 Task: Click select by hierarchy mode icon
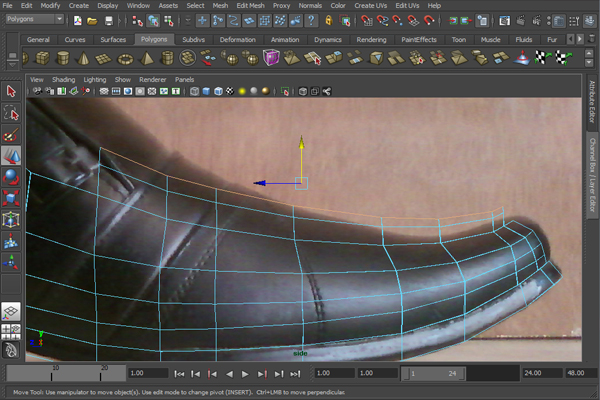(x=137, y=20)
